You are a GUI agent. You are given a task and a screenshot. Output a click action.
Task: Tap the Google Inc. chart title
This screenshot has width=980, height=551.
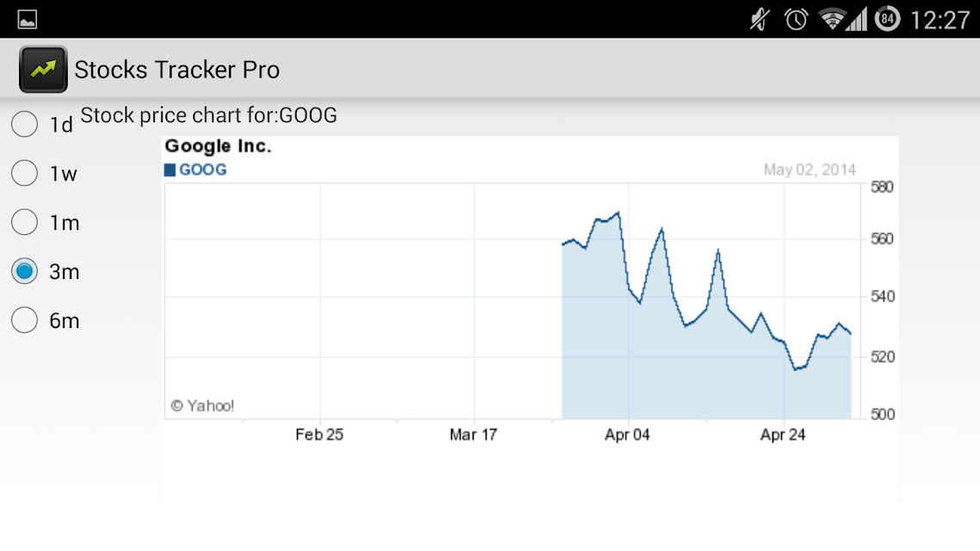(x=218, y=145)
